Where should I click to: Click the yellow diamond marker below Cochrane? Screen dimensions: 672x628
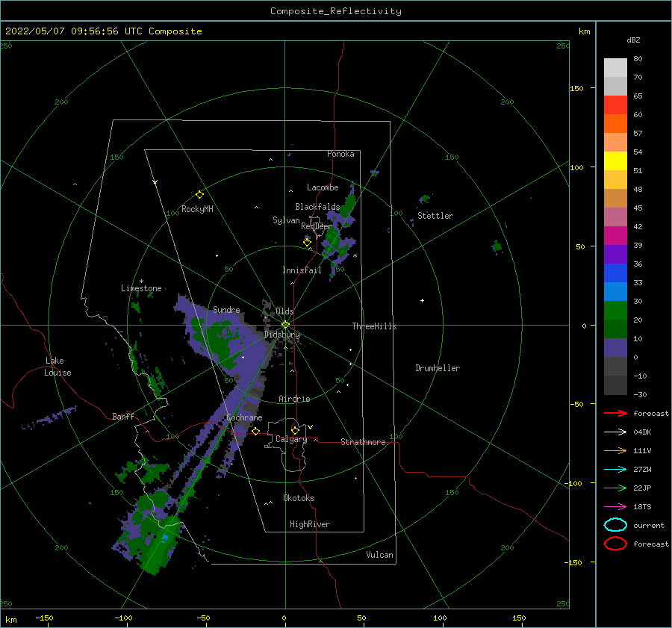coord(255,432)
